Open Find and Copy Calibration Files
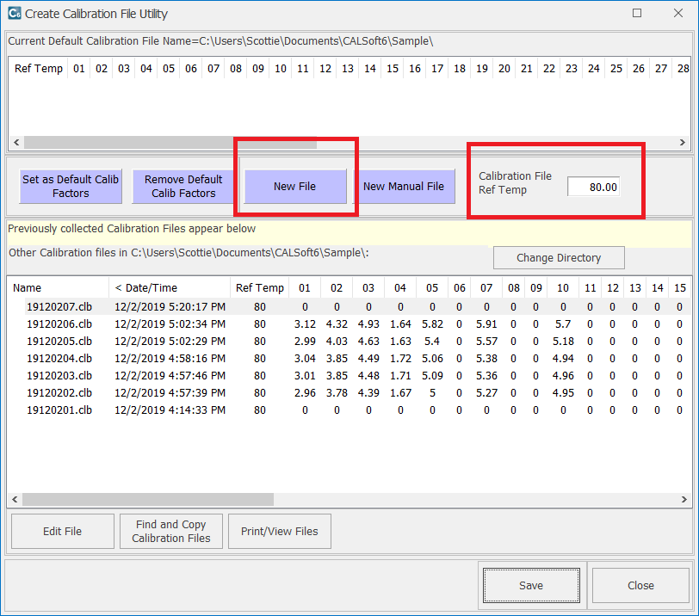The height and width of the screenshot is (616, 699). coord(170,532)
